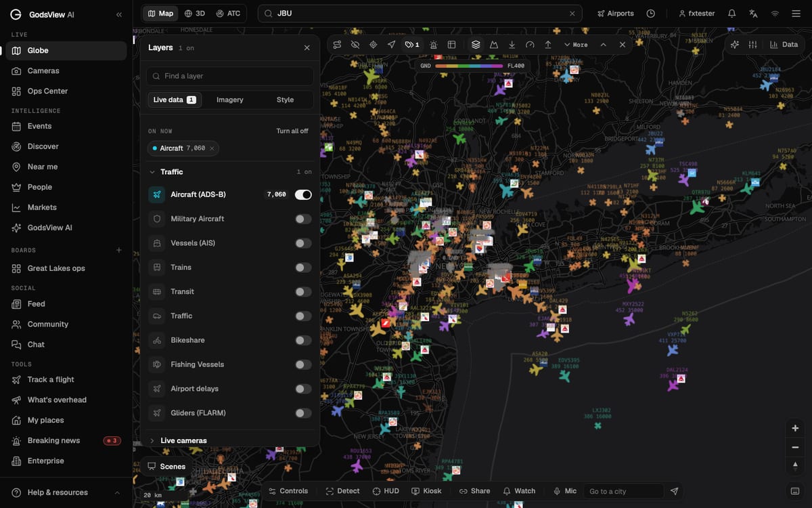
Task: Reset map north with compass arrow button
Action: coord(795,465)
